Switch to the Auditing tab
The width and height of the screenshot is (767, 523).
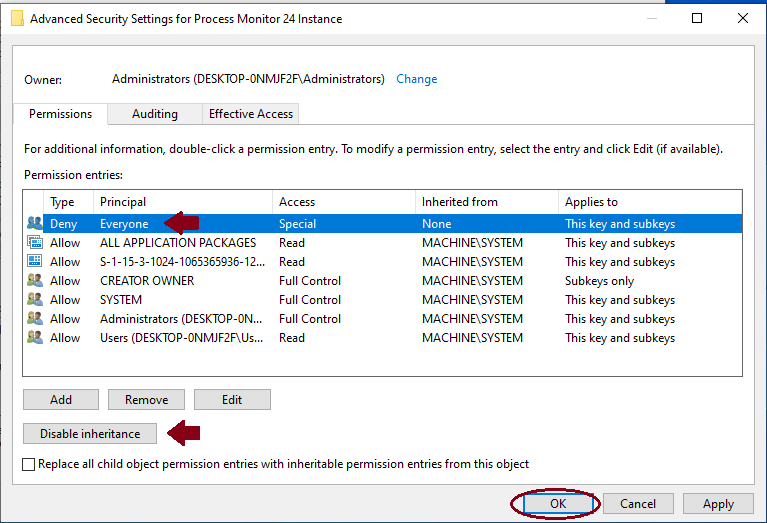click(155, 114)
